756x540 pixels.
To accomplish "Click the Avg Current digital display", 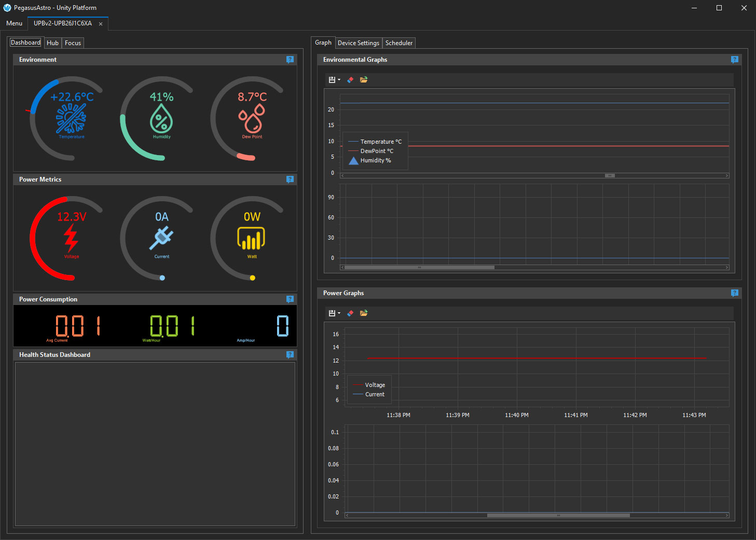I will pos(78,326).
